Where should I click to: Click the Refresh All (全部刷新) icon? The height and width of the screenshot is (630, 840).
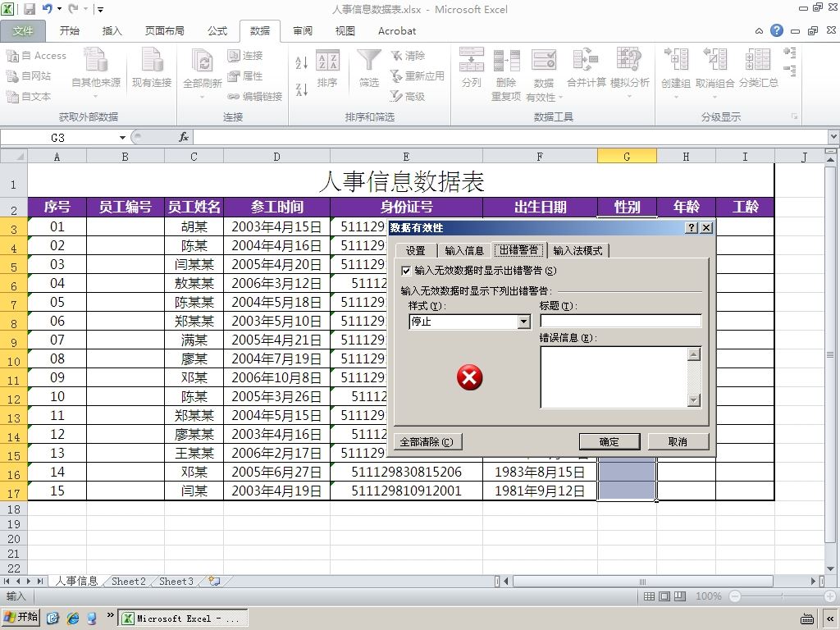[x=202, y=61]
